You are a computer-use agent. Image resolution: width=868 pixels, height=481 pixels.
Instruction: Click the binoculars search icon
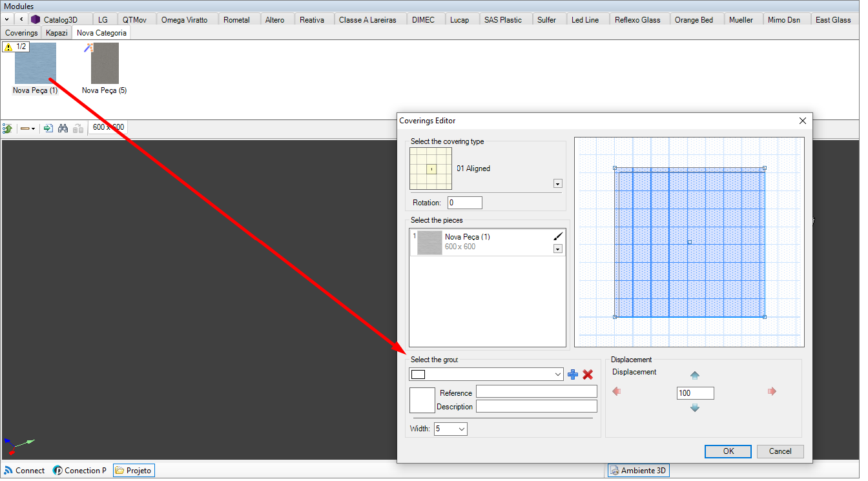click(x=63, y=128)
